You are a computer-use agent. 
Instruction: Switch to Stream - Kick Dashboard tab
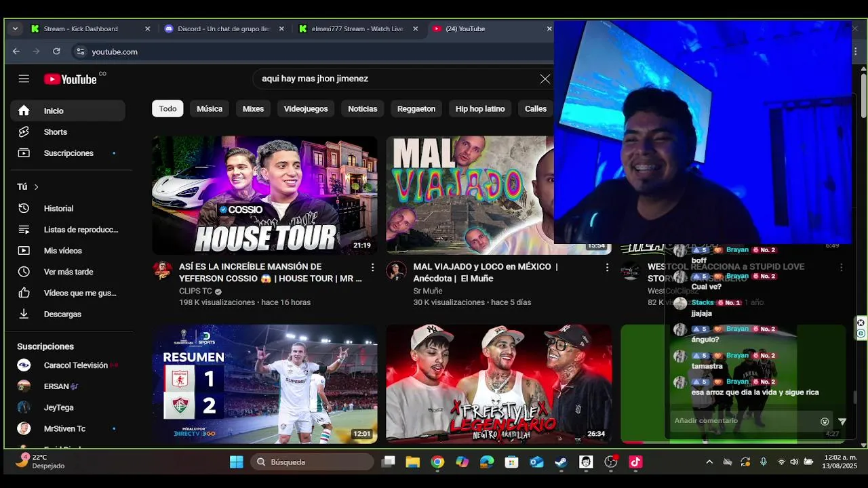(92, 28)
